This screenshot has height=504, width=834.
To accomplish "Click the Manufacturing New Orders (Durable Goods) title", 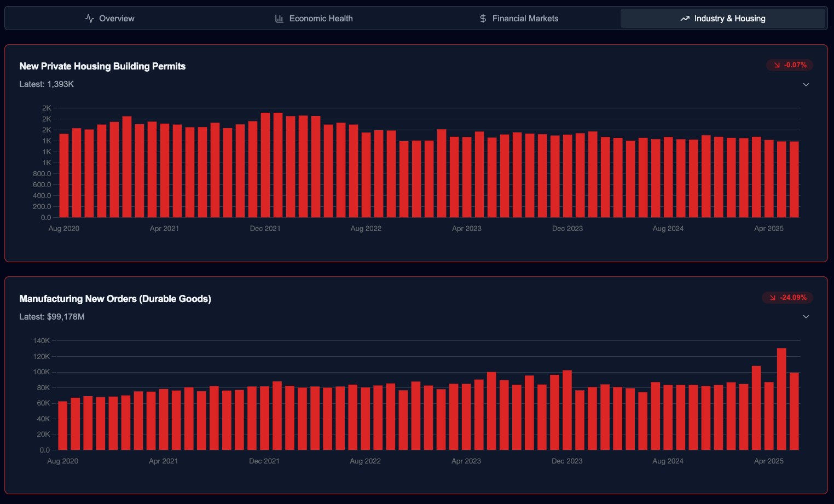I will pos(115,299).
